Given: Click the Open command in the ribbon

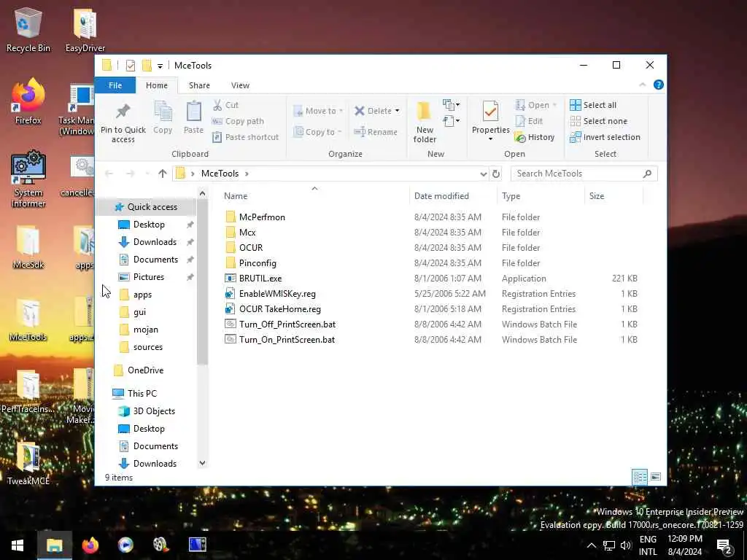Looking at the screenshot, I should tap(535, 105).
